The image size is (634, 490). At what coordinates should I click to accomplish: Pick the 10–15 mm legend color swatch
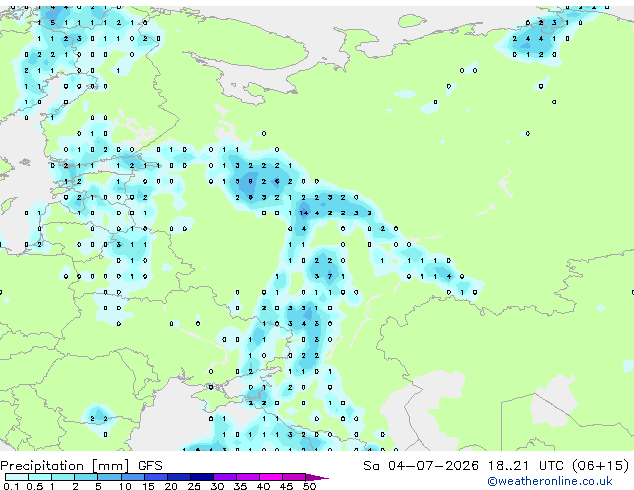click(132, 477)
